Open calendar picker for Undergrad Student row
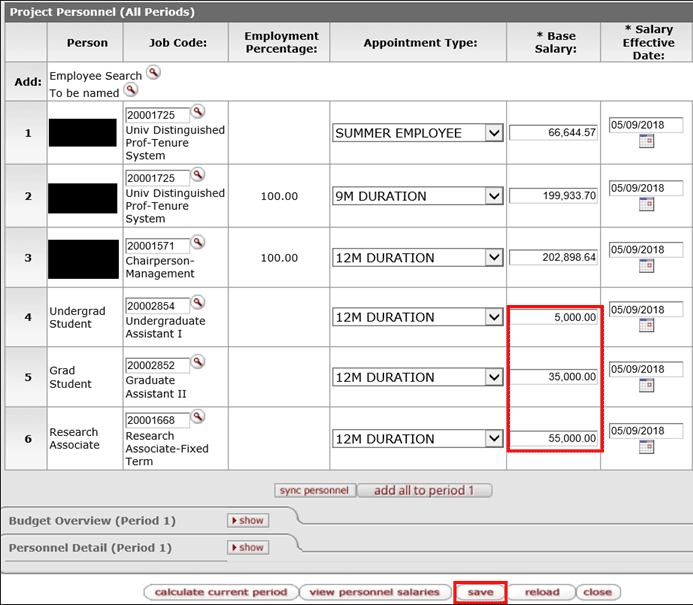The height and width of the screenshot is (605, 693). pos(646,326)
